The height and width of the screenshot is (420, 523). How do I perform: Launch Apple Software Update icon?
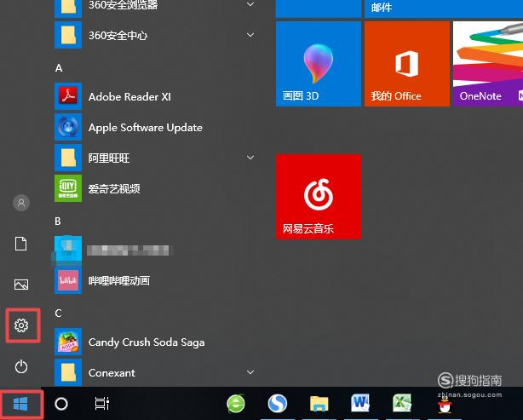point(68,127)
